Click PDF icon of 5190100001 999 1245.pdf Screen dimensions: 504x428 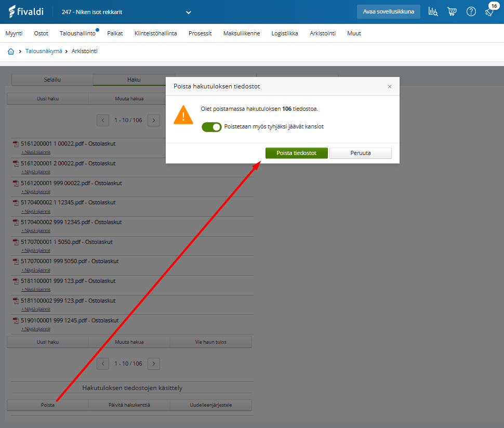16,320
